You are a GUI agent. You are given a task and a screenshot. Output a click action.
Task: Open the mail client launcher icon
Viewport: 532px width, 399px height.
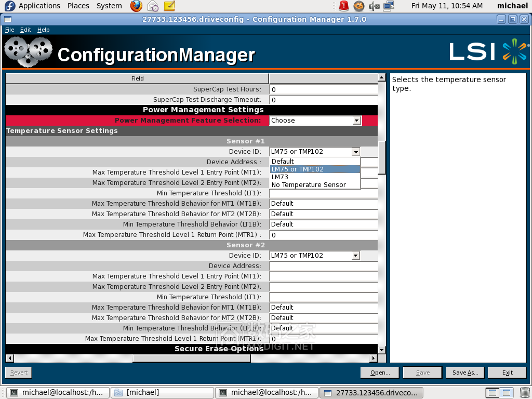pyautogui.click(x=153, y=6)
